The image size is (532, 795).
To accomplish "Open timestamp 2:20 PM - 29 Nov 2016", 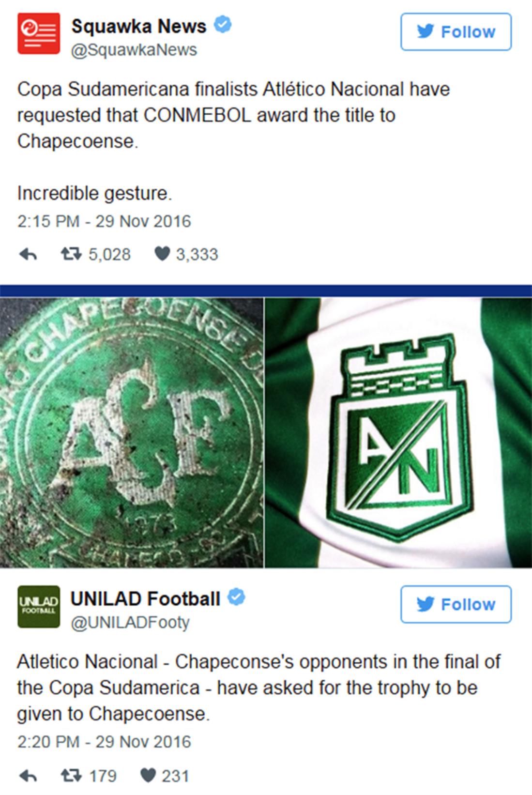I will 104,742.
